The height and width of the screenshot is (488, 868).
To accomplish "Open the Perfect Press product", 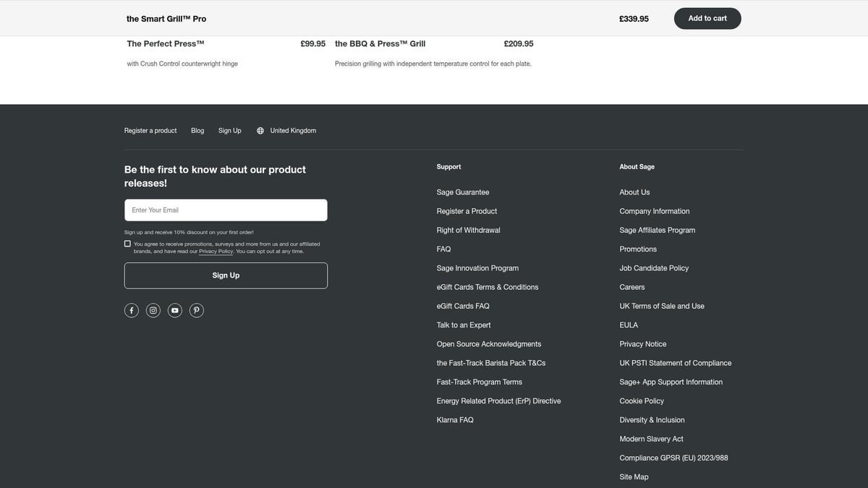I will click(166, 43).
